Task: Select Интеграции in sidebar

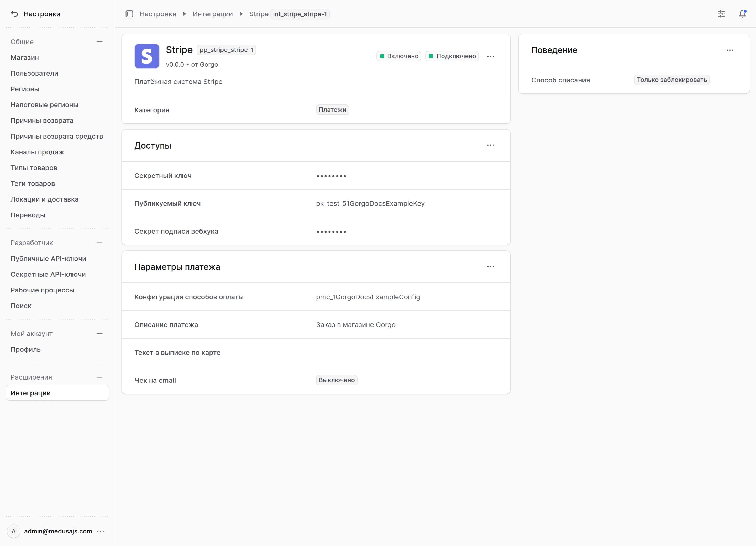Action: [x=57, y=393]
